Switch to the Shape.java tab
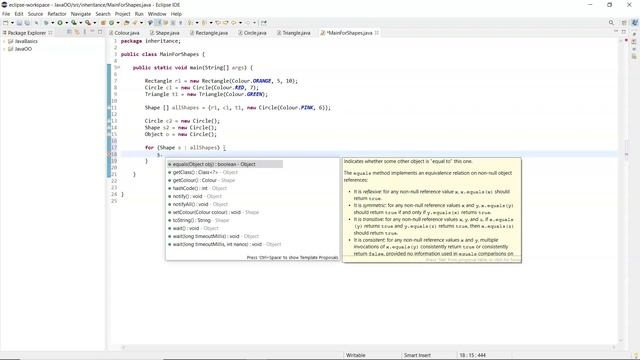 [165, 33]
